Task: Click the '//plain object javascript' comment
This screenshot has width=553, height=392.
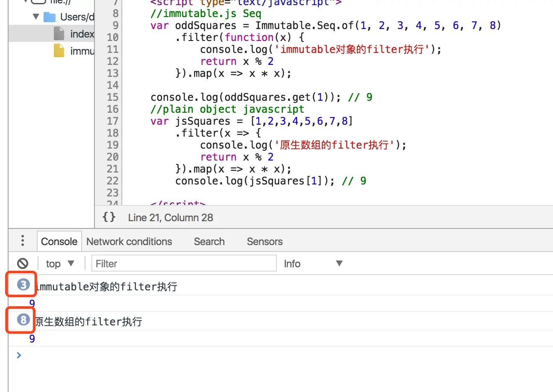Action: (227, 109)
